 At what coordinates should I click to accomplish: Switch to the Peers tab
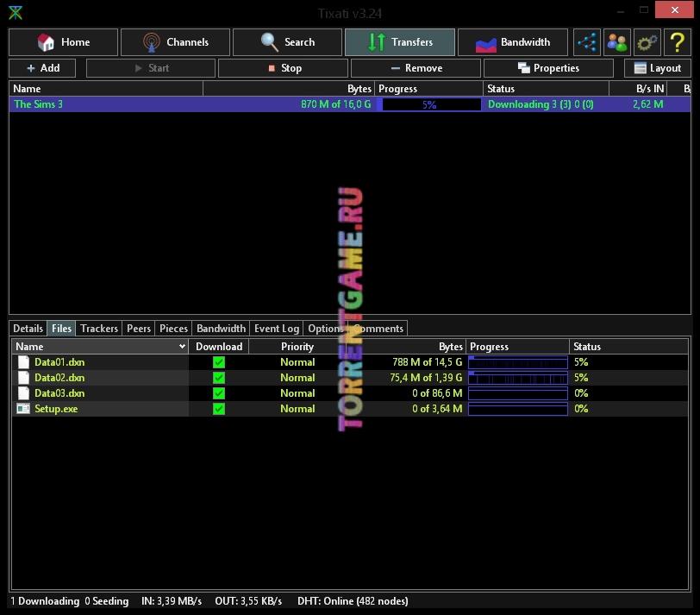[x=139, y=329]
